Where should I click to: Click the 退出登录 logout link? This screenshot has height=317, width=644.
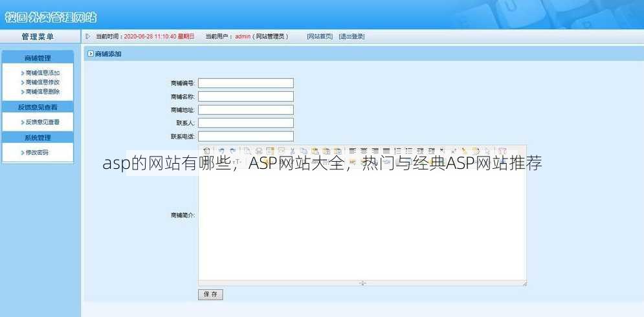(351, 36)
